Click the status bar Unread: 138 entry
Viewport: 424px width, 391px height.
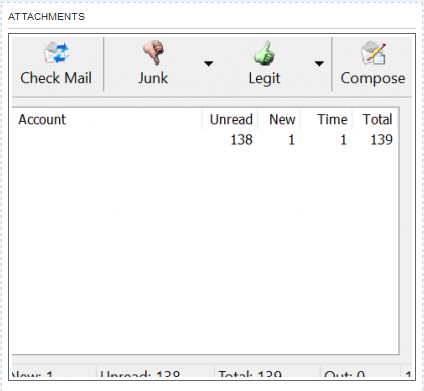(x=140, y=374)
